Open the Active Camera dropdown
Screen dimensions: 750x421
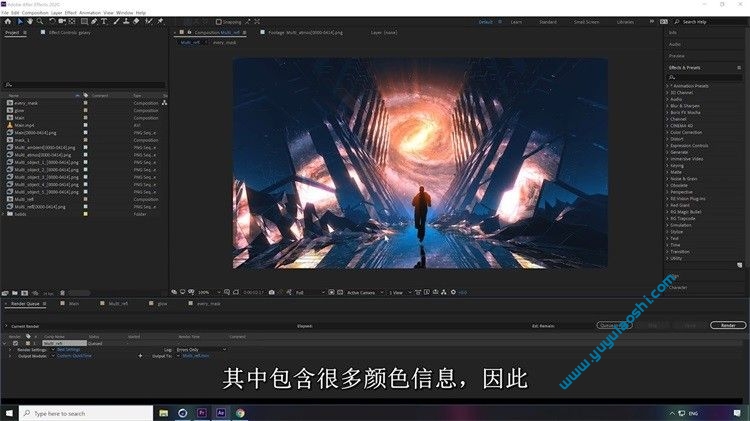[x=365, y=292]
